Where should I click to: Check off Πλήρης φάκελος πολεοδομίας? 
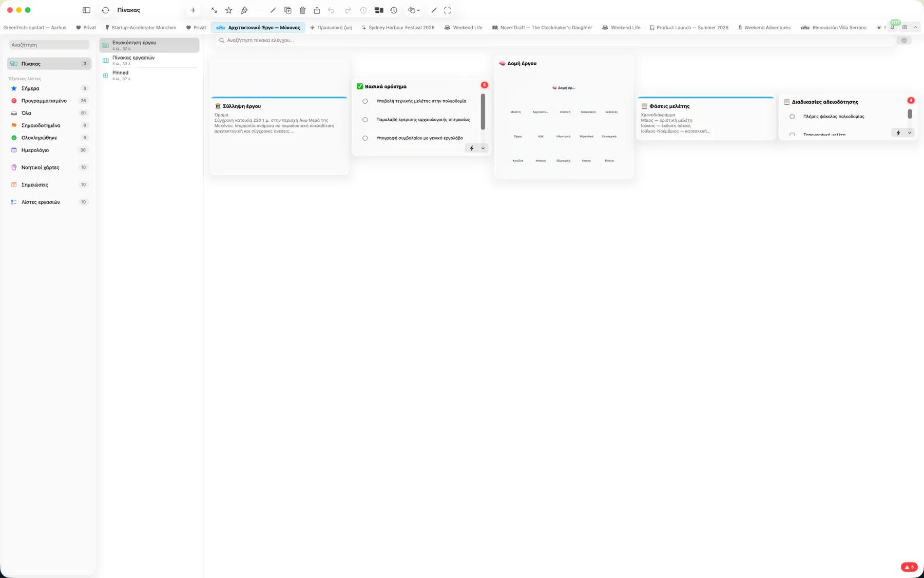792,117
